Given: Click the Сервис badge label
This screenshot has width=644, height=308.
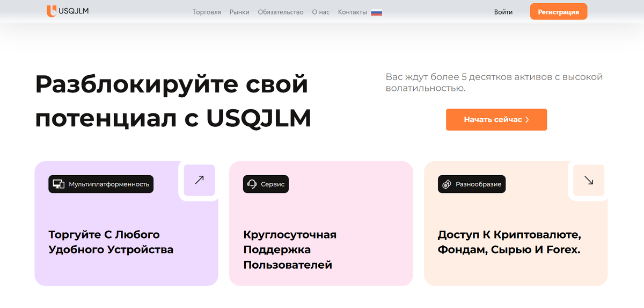Looking at the screenshot, I should coord(273,184).
